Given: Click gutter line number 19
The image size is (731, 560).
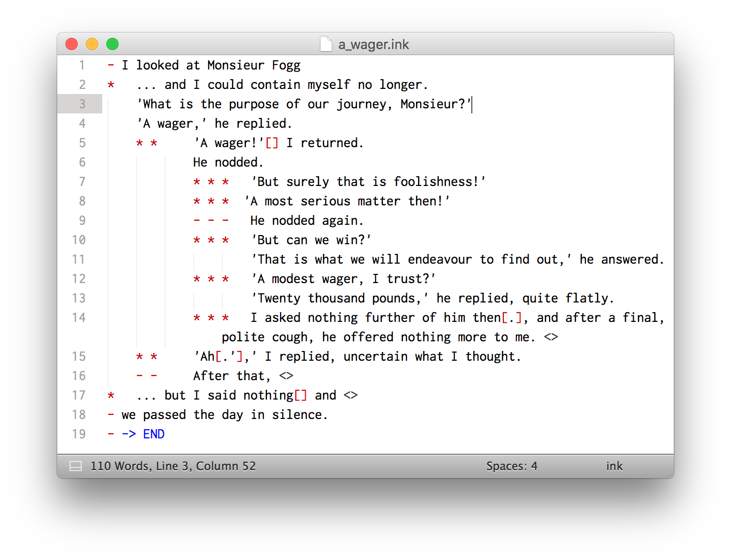Looking at the screenshot, I should (x=79, y=434).
